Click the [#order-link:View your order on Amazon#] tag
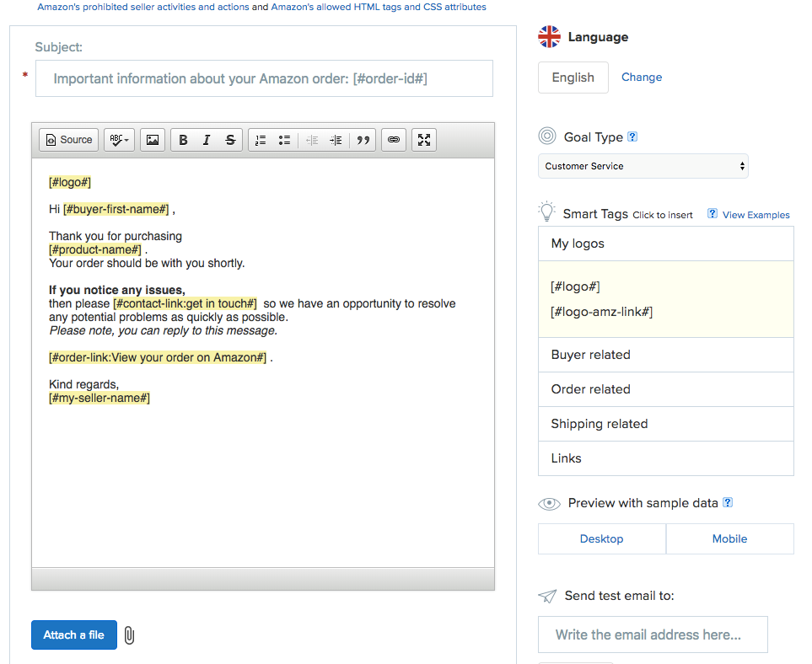 tap(158, 357)
